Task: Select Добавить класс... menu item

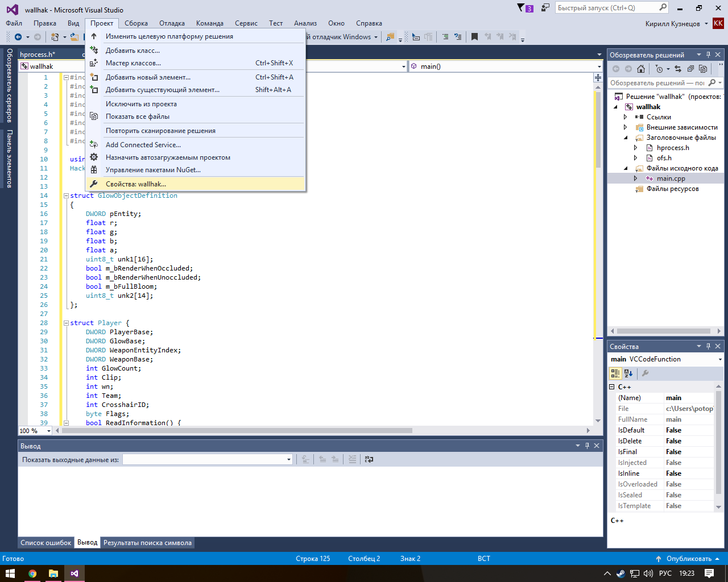Action: pos(195,51)
